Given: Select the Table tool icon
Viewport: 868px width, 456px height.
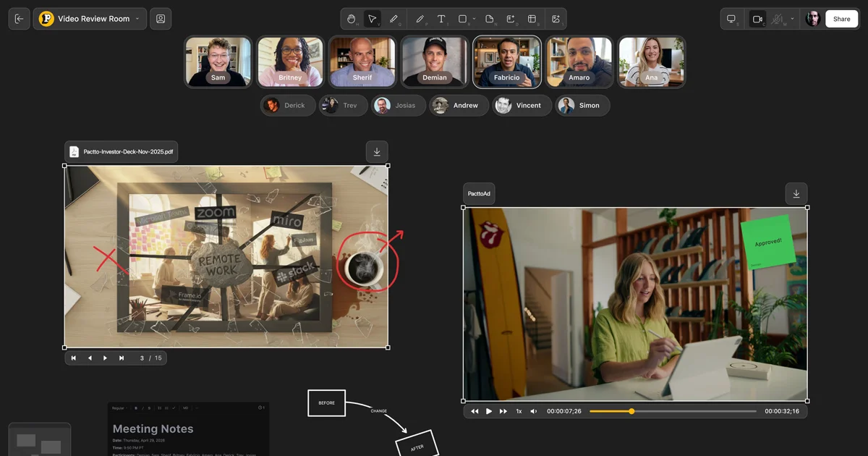Looking at the screenshot, I should coord(532,19).
